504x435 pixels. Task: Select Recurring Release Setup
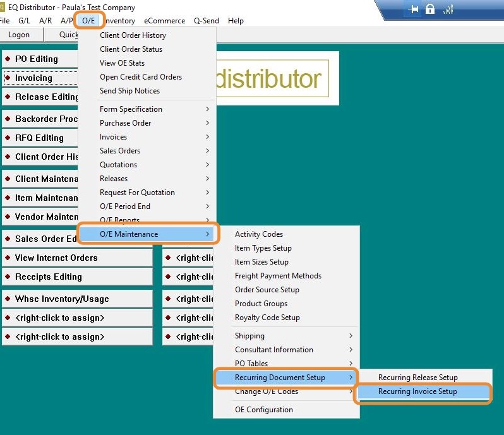click(x=424, y=378)
